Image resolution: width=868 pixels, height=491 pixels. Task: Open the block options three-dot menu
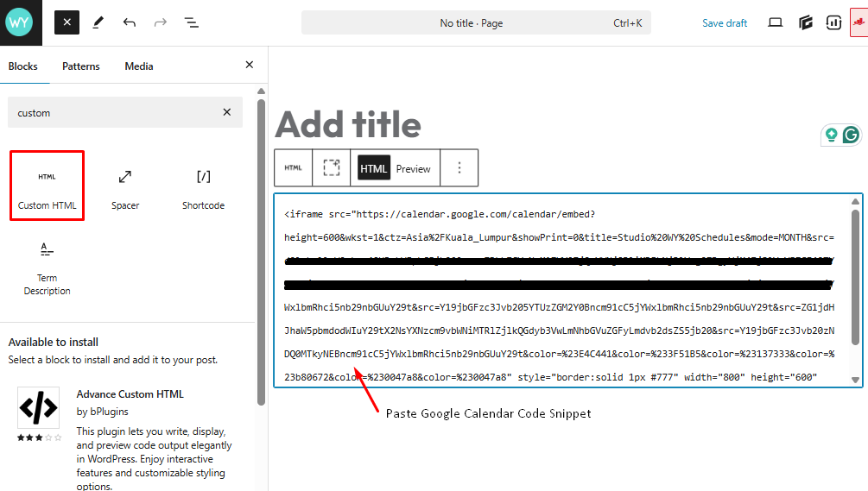(x=459, y=167)
